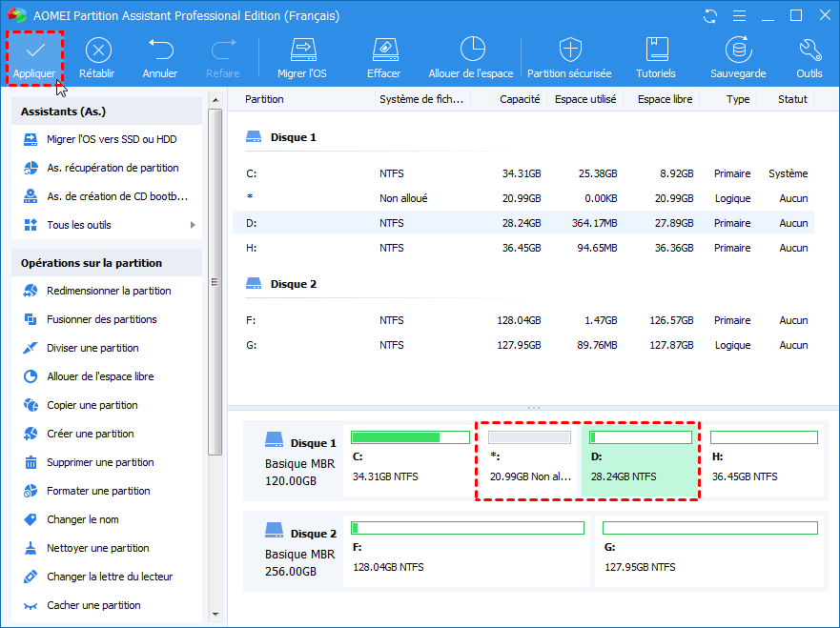
Task: Open Allouer de l'espace tool
Action: click(471, 50)
